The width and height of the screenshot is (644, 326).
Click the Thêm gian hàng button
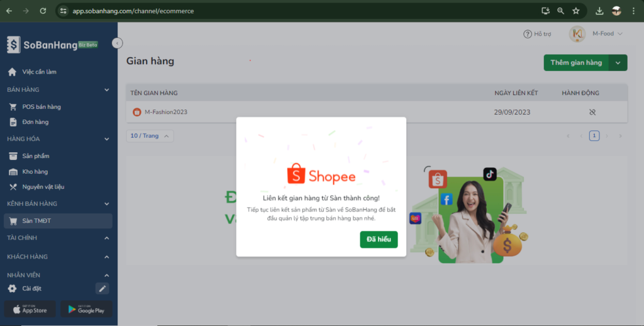click(x=576, y=62)
